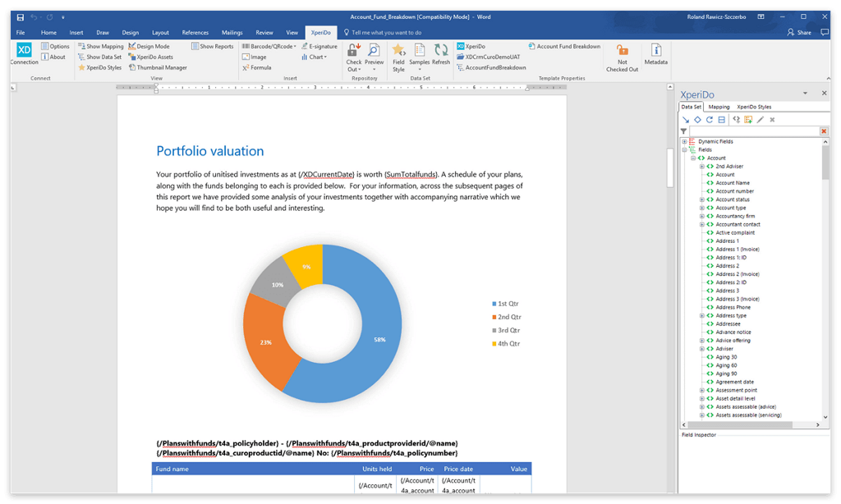Viewport: 841px width, 504px height.
Task: Toggle Design Mode in the ribbon
Action: coord(149,46)
